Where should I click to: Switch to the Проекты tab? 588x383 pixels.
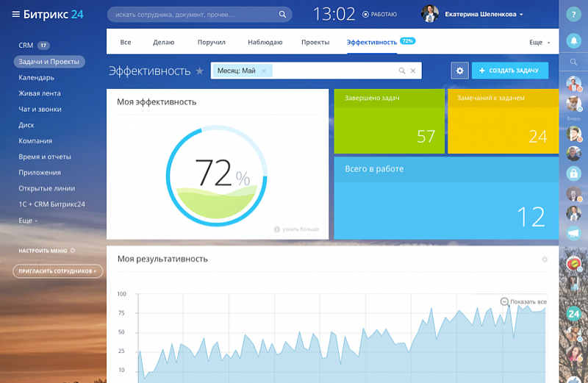pos(315,43)
